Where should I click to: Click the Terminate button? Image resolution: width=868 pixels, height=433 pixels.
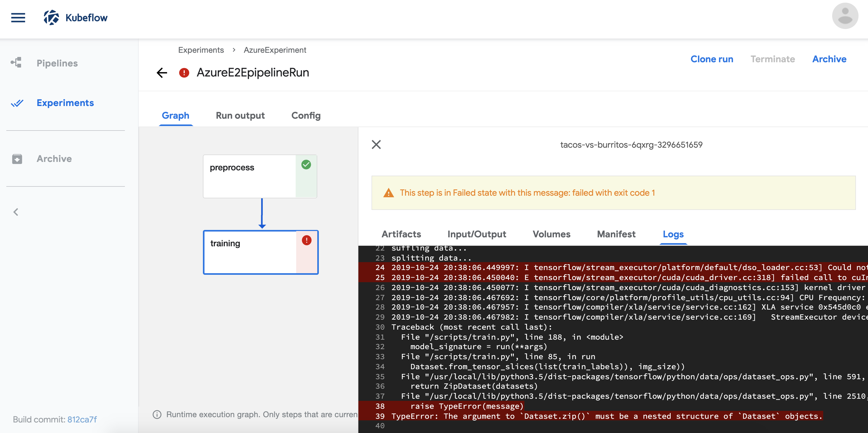(x=772, y=59)
